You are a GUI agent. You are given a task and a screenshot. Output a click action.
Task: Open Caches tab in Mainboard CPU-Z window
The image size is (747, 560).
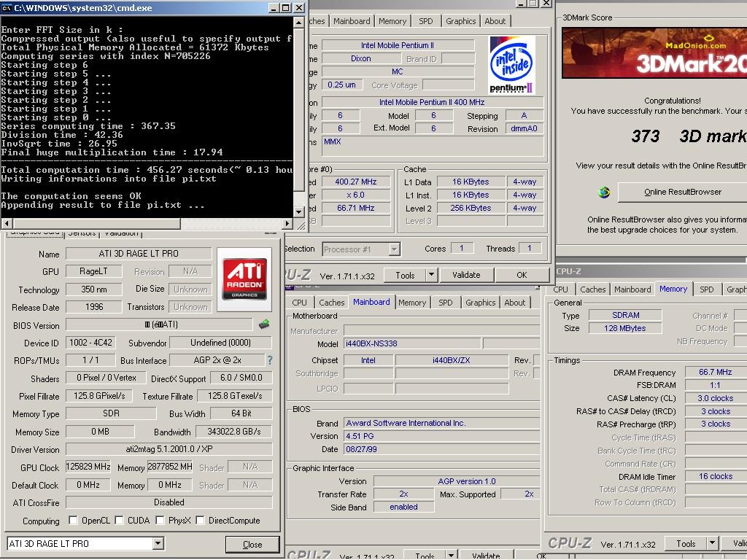(x=332, y=303)
